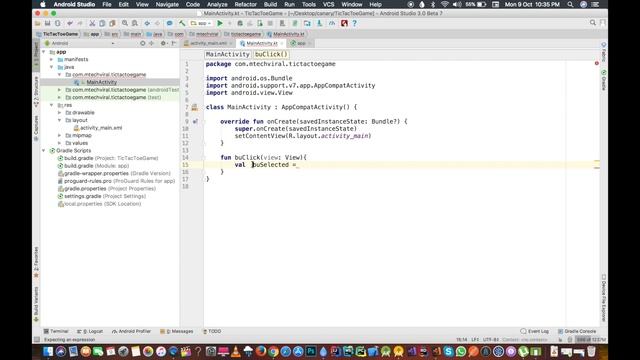The height and width of the screenshot is (360, 640).
Task: Open the Android Profiler tool window
Action: pyautogui.click(x=131, y=331)
